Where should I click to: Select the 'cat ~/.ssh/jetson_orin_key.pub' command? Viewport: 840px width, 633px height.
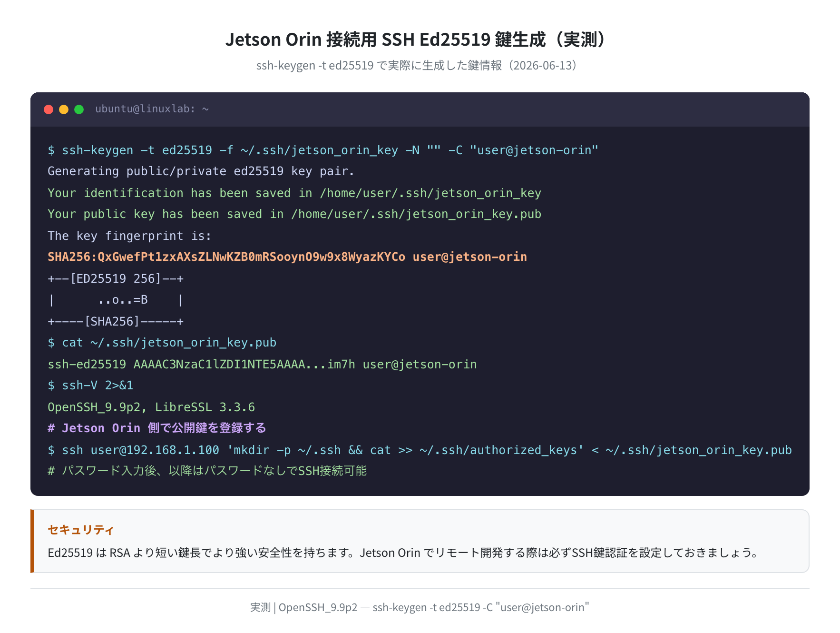point(162,343)
